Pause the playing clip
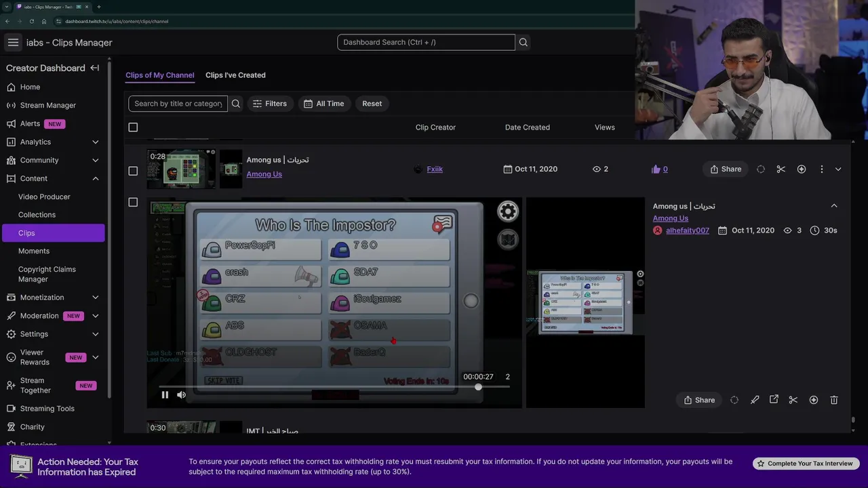The width and height of the screenshot is (868, 488). point(165,394)
